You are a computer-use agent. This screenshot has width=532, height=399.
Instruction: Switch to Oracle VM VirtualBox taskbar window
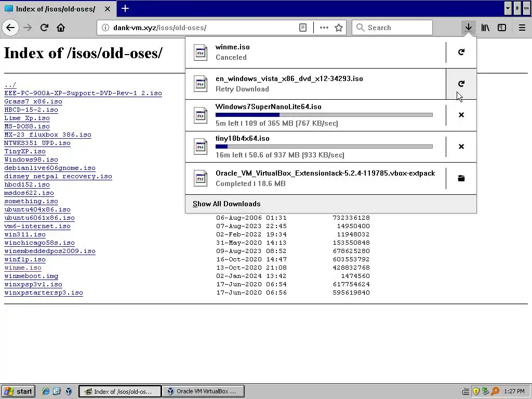click(x=203, y=391)
